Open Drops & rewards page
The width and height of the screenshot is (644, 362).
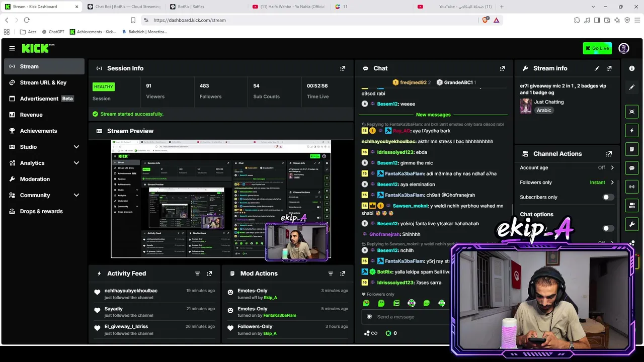click(x=44, y=211)
